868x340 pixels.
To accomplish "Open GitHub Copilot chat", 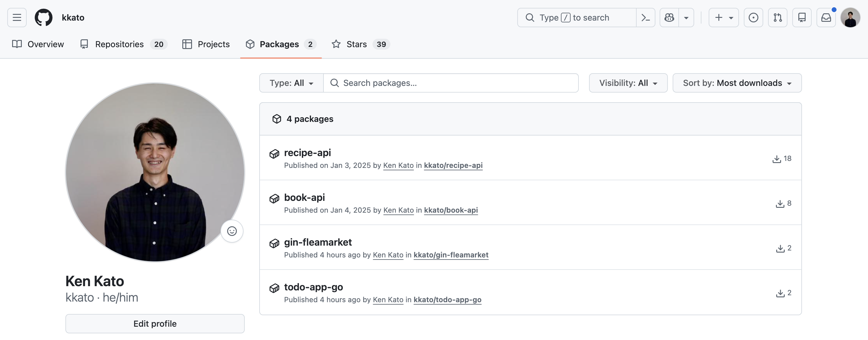I will point(669,17).
